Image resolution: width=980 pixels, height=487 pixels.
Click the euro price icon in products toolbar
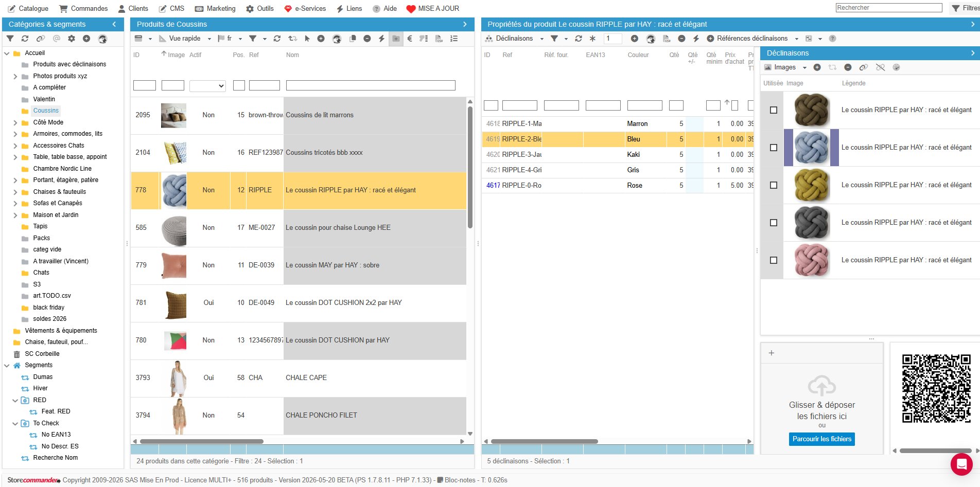pyautogui.click(x=410, y=39)
